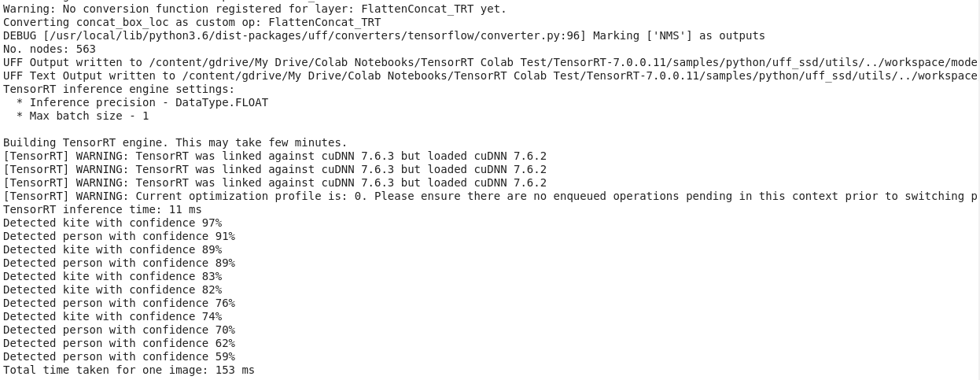Screen dimensions: 980x380
Task: Click 'TensorRT inference engine settings:' heading
Action: tap(119, 89)
